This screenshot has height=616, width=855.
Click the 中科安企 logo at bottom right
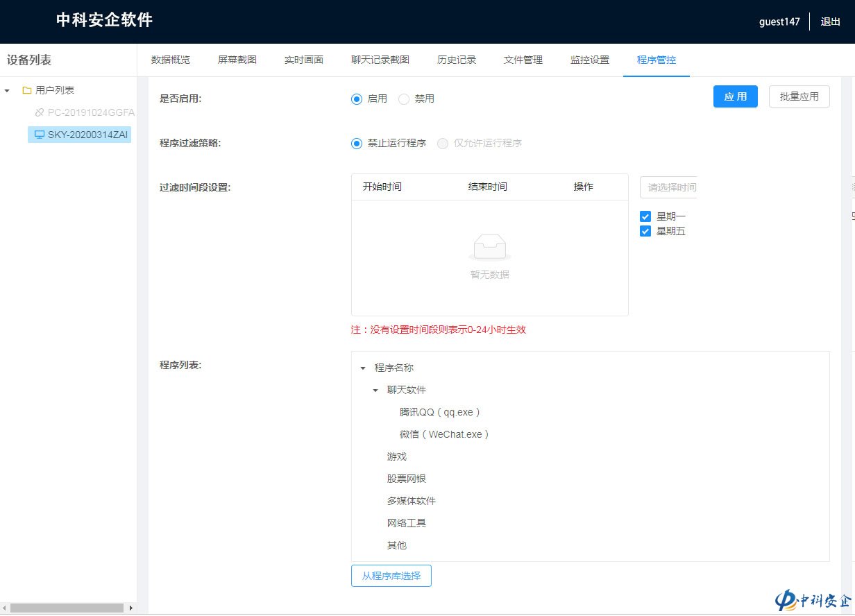(x=813, y=601)
